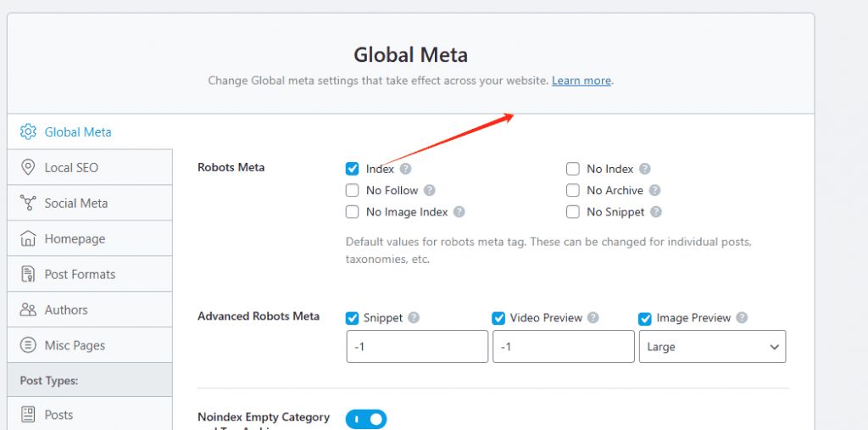Viewport: 868px width, 430px height.
Task: Click the Video Preview value field
Action: click(x=563, y=347)
